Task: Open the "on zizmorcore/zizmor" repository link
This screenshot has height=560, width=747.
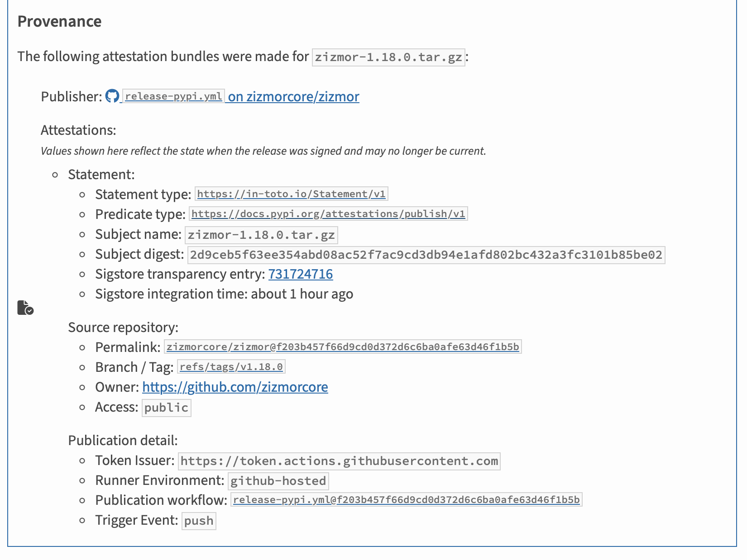Action: (293, 96)
